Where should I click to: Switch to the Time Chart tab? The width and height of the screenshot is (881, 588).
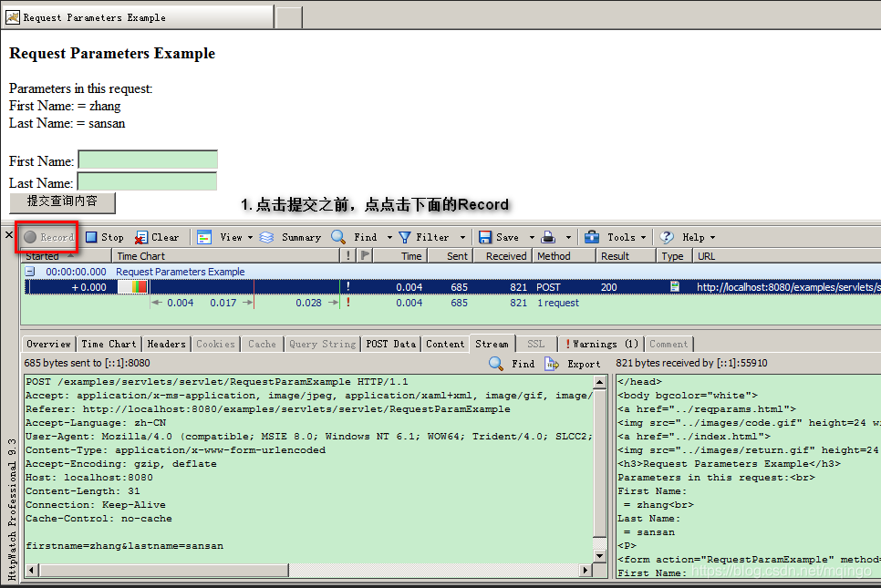109,344
